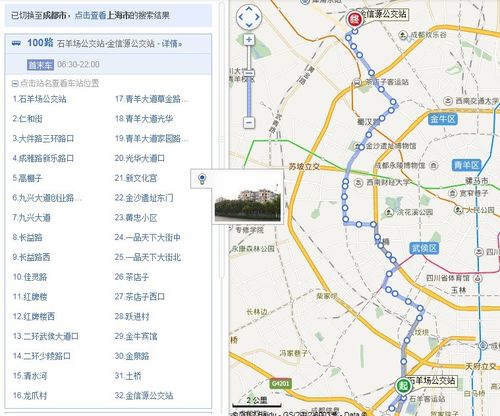The width and height of the screenshot is (500, 416).
Task: Click the street view pin icon
Action: 202,179
